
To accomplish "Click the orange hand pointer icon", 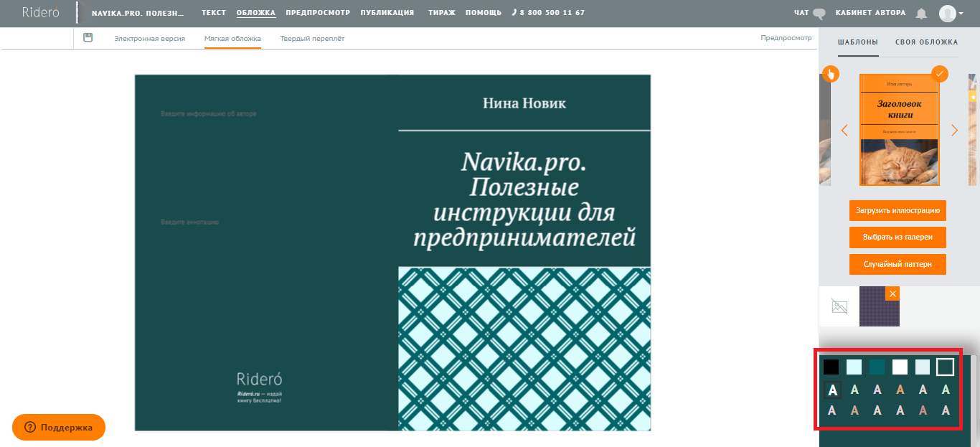I will click(x=830, y=74).
